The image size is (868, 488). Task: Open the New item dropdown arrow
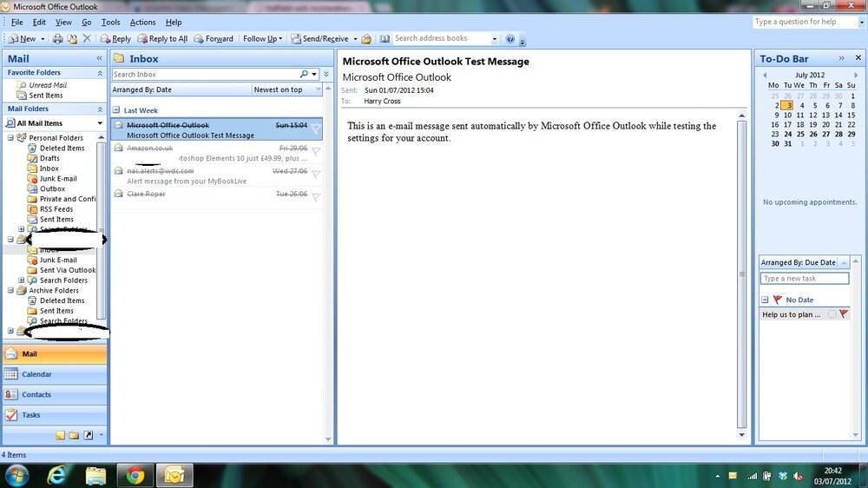coord(43,39)
